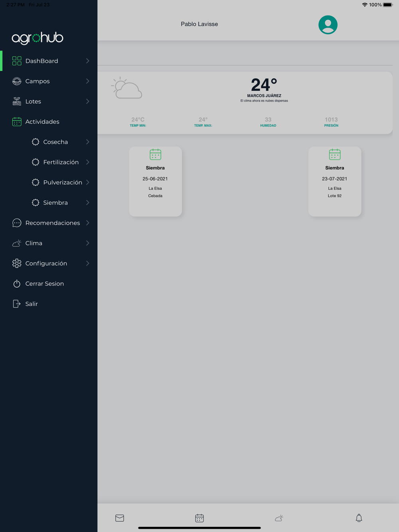Choose Siembra under Actividades
The height and width of the screenshot is (532, 399).
[x=49, y=203]
